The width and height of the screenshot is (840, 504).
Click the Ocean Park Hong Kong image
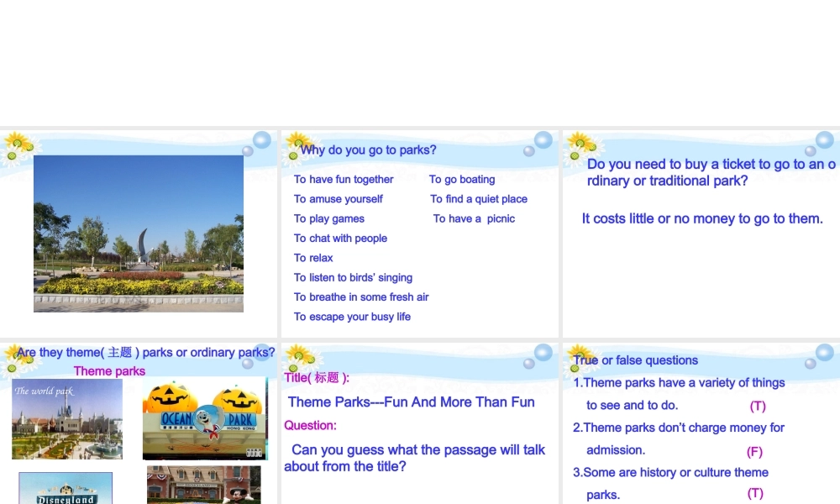click(205, 418)
